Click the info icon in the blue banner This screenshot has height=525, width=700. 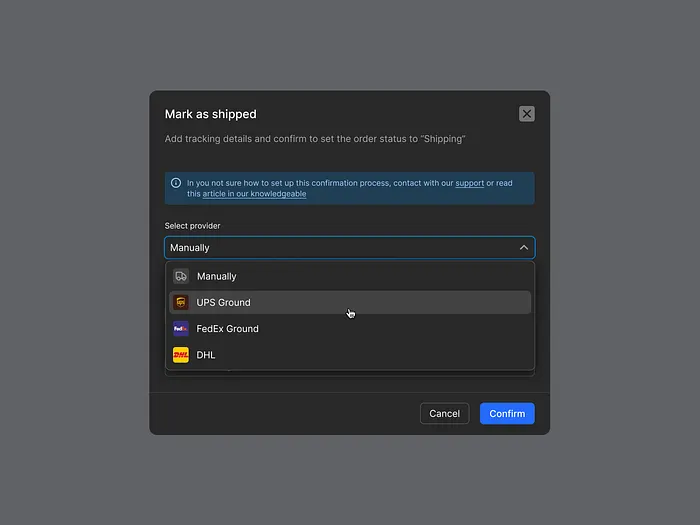click(x=176, y=183)
